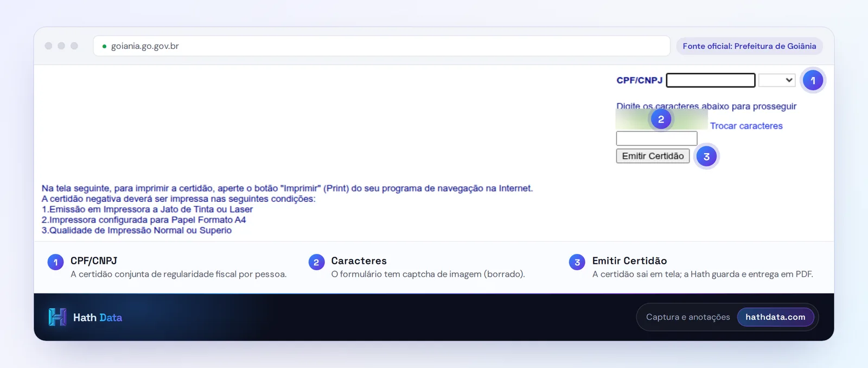
Task: Click "2.Impressora configurada para Papel Formato A4"
Action: (144, 220)
